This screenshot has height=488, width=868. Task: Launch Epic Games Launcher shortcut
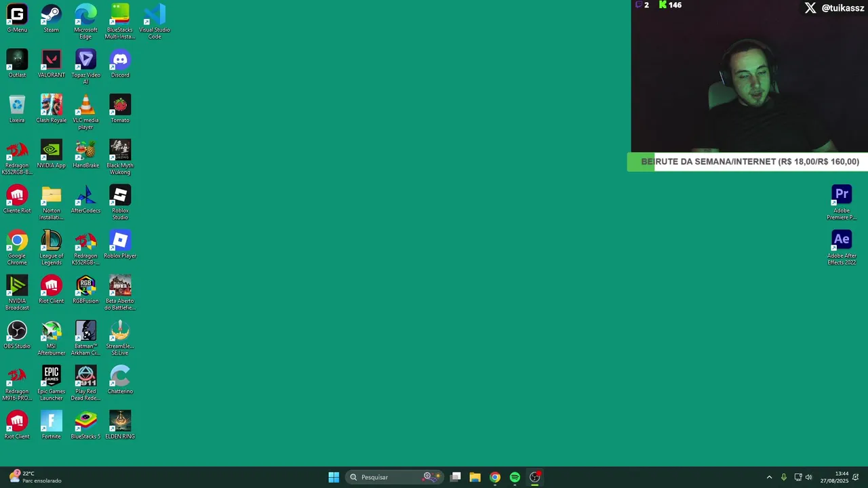52,384
